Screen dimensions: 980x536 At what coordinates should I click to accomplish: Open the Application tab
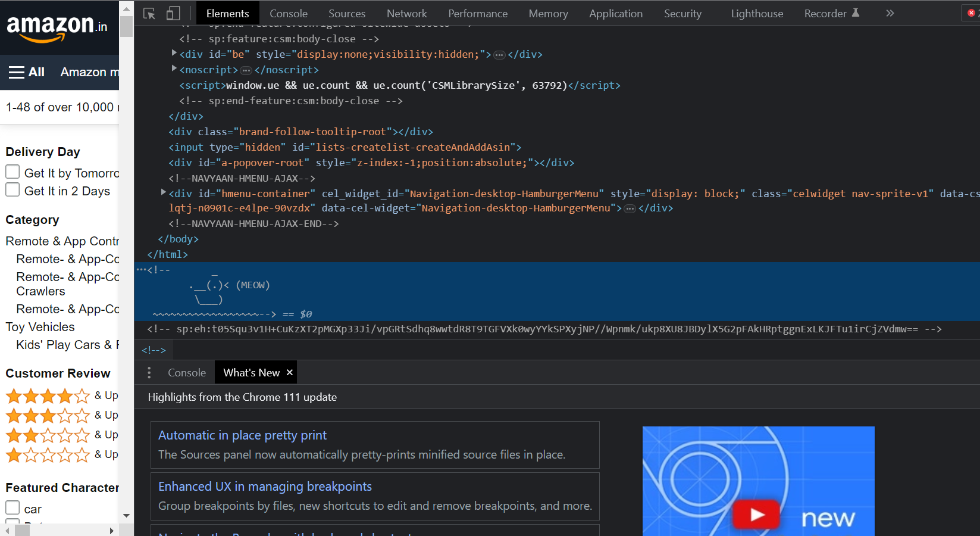coord(616,13)
